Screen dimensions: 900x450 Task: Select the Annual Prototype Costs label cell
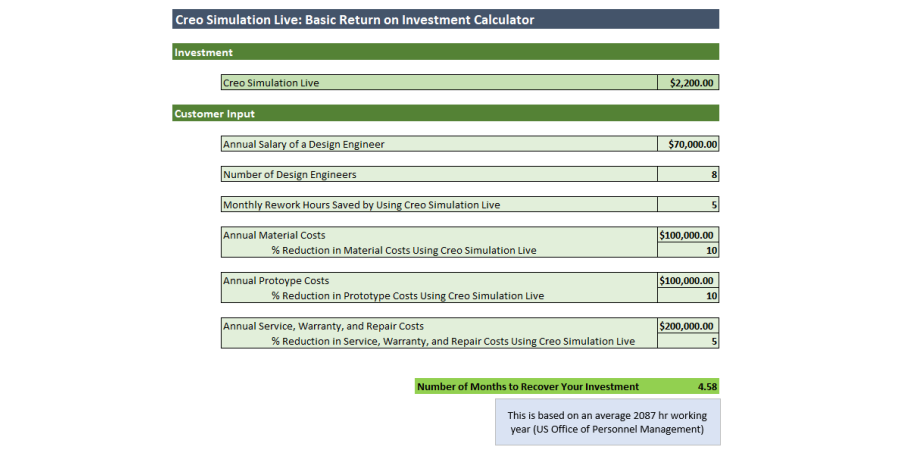[276, 281]
